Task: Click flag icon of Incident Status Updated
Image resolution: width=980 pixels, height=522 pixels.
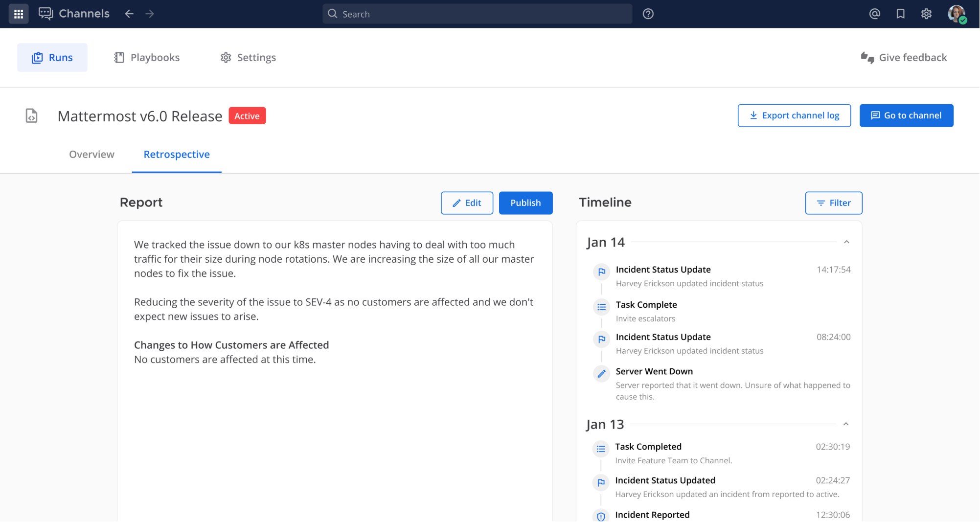Action: click(x=601, y=483)
